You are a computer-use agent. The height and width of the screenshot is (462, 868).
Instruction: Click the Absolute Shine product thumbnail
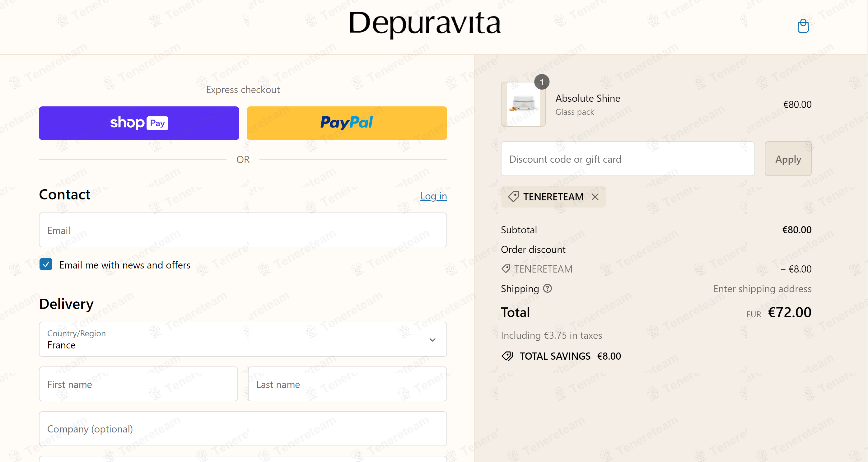click(x=523, y=104)
